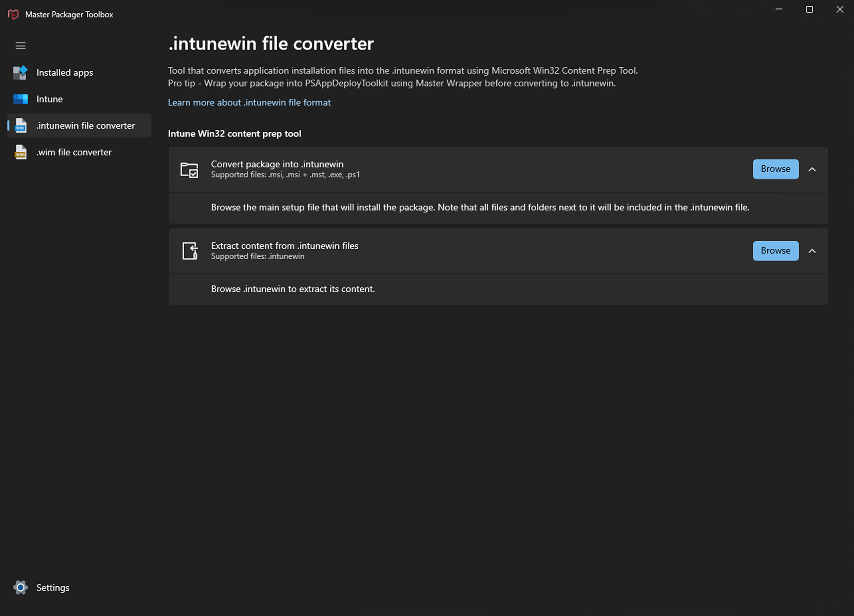Click the hamburger menu icon
This screenshot has width=854, height=616.
20,46
